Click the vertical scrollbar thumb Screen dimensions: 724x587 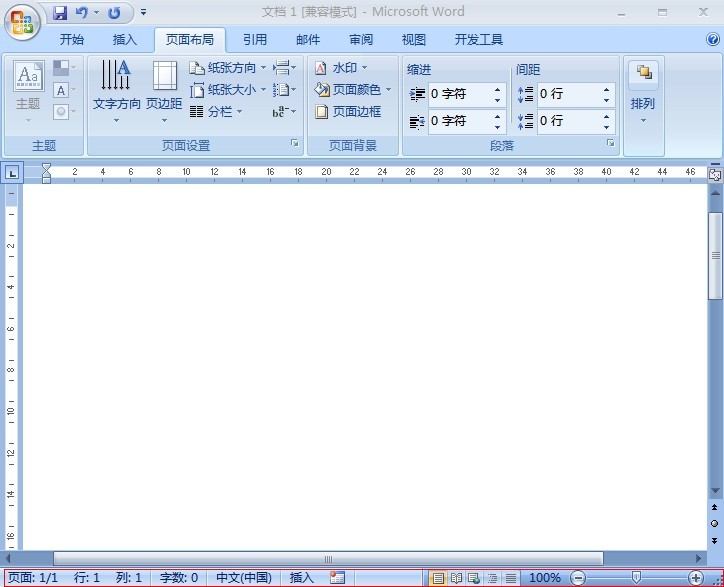pyautogui.click(x=715, y=256)
